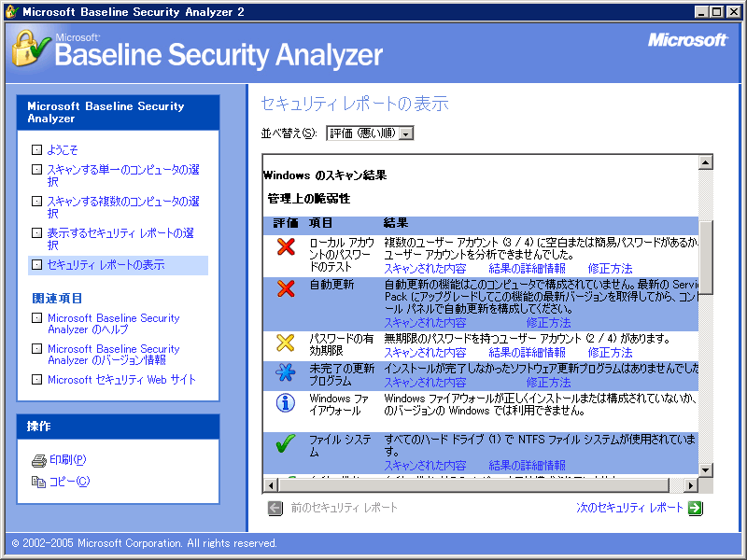Click the yellow X icon for パスワードの有効期限
Image resolution: width=747 pixels, height=560 pixels.
coord(286,343)
